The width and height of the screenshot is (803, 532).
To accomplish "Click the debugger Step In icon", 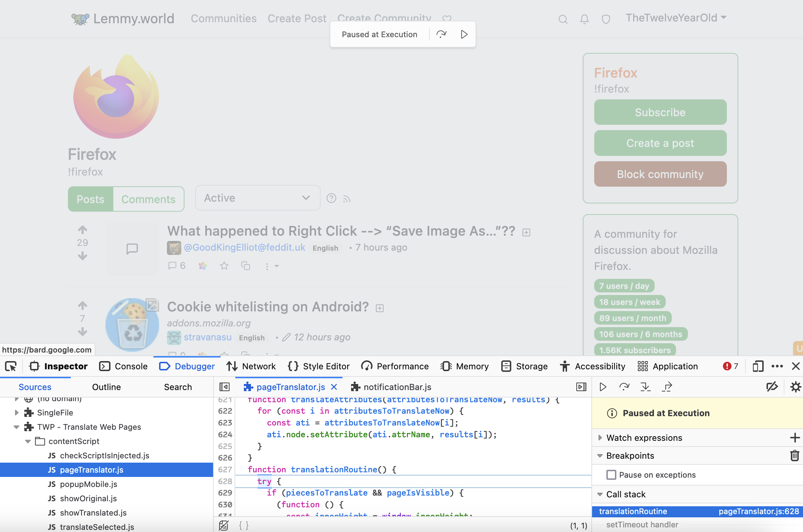I will point(645,387).
